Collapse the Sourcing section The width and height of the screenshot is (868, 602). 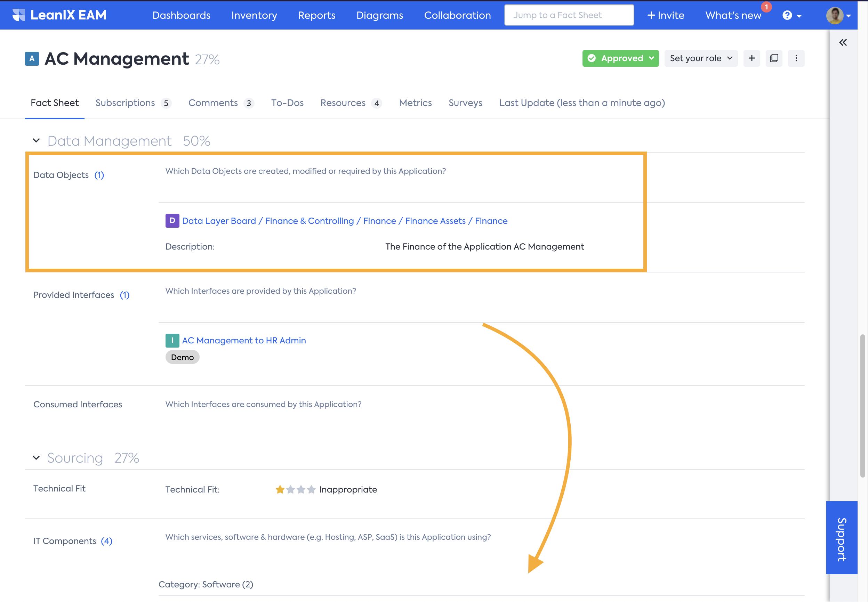coord(36,457)
